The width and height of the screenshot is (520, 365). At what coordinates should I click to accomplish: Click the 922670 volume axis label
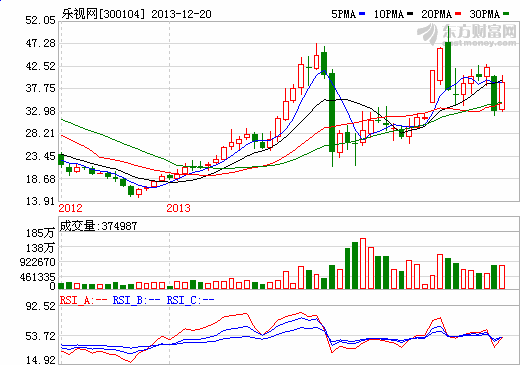tap(37, 262)
